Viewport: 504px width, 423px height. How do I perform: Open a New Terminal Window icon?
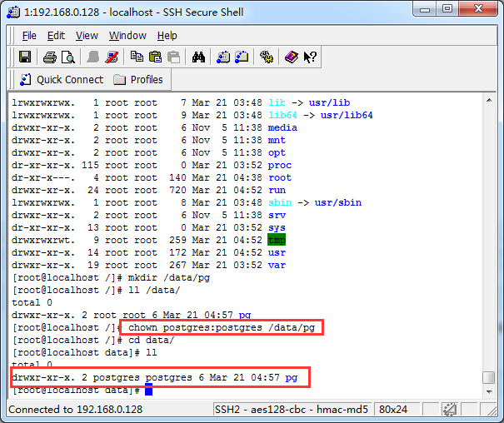223,57
